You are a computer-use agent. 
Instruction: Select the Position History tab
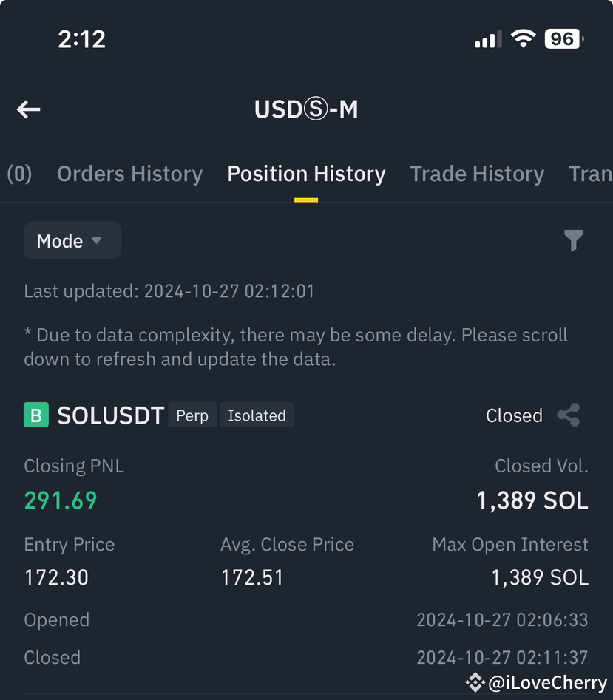(306, 174)
